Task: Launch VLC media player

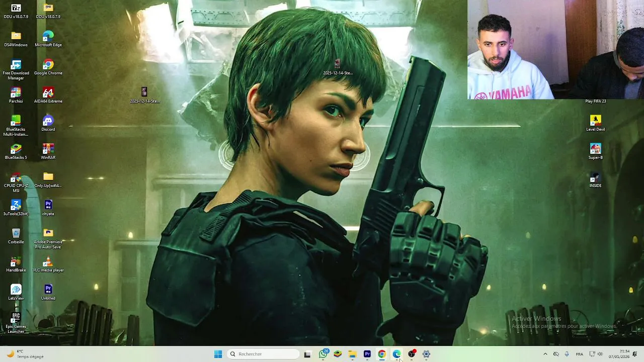Action: [48, 264]
